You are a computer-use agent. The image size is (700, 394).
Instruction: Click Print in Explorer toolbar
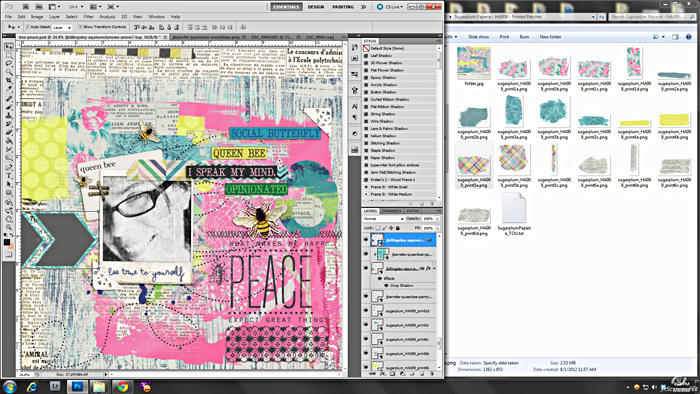504,37
